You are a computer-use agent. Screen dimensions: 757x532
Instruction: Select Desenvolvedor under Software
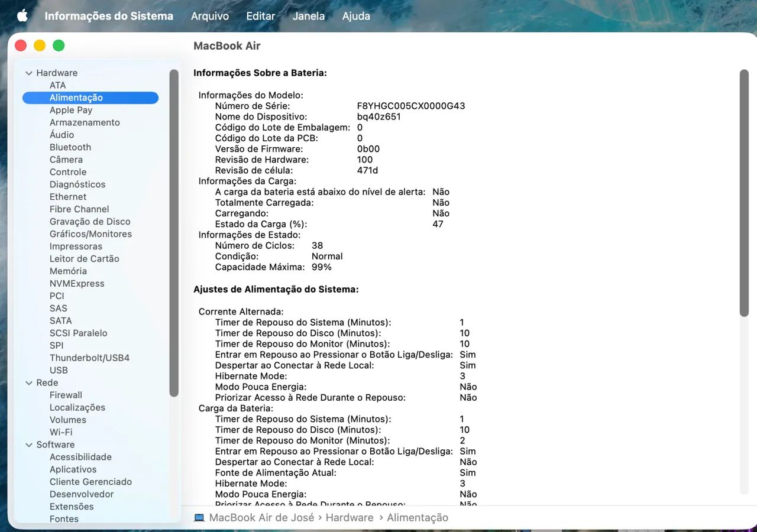coord(82,495)
